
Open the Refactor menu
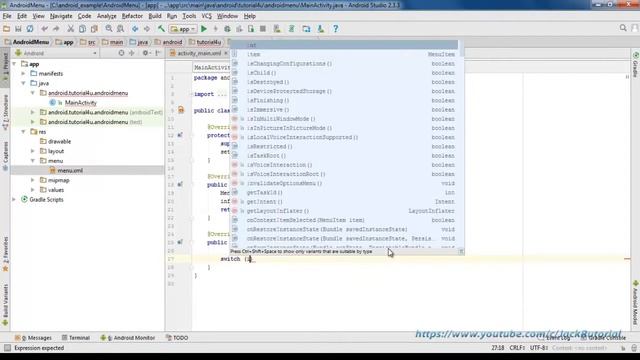pyautogui.click(x=132, y=16)
